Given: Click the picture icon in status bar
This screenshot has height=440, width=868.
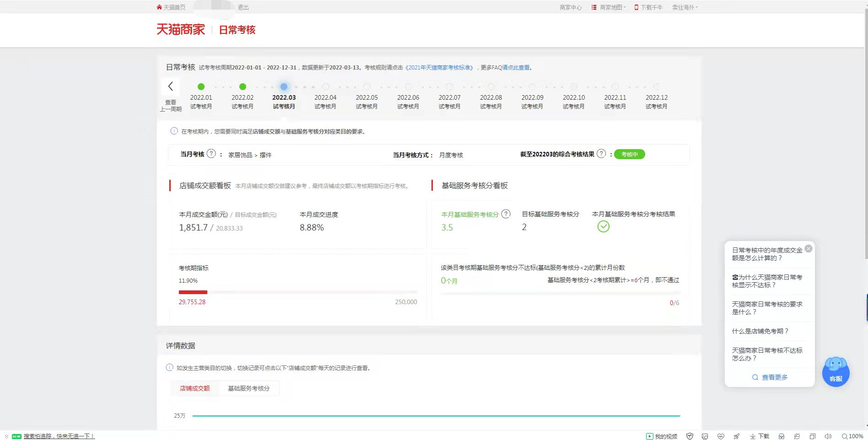Looking at the screenshot, I should pos(705,436).
